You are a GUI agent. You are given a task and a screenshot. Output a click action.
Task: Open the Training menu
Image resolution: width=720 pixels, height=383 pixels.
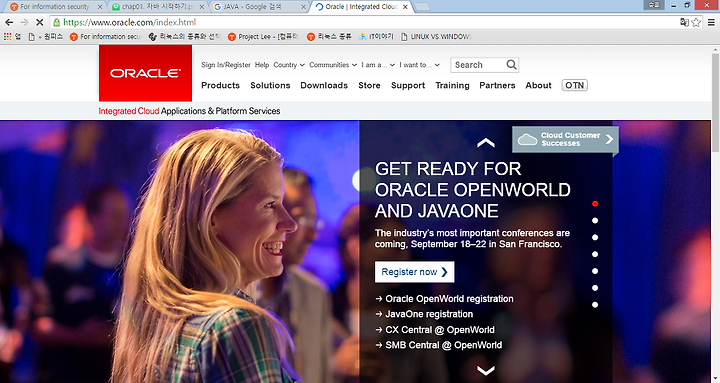click(x=452, y=85)
